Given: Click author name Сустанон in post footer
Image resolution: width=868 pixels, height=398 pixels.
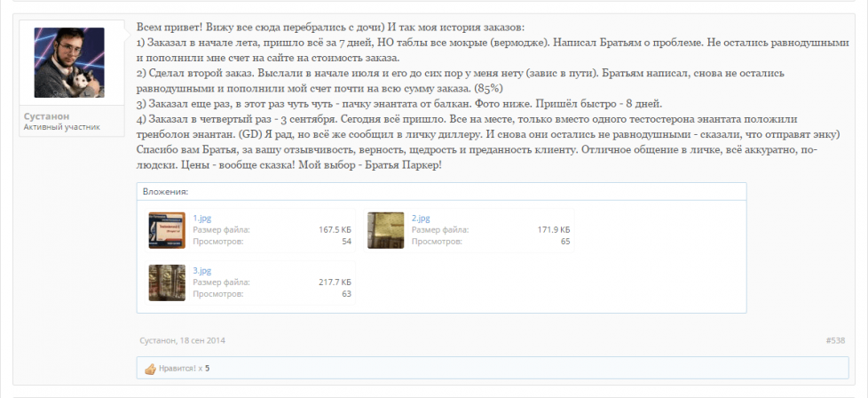Looking at the screenshot, I should pyautogui.click(x=157, y=340).
